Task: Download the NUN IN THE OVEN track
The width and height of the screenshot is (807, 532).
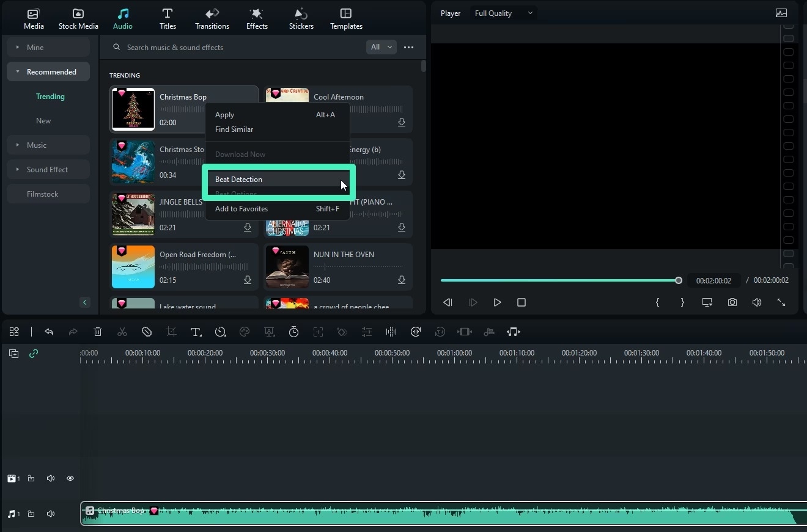Action: tap(402, 280)
